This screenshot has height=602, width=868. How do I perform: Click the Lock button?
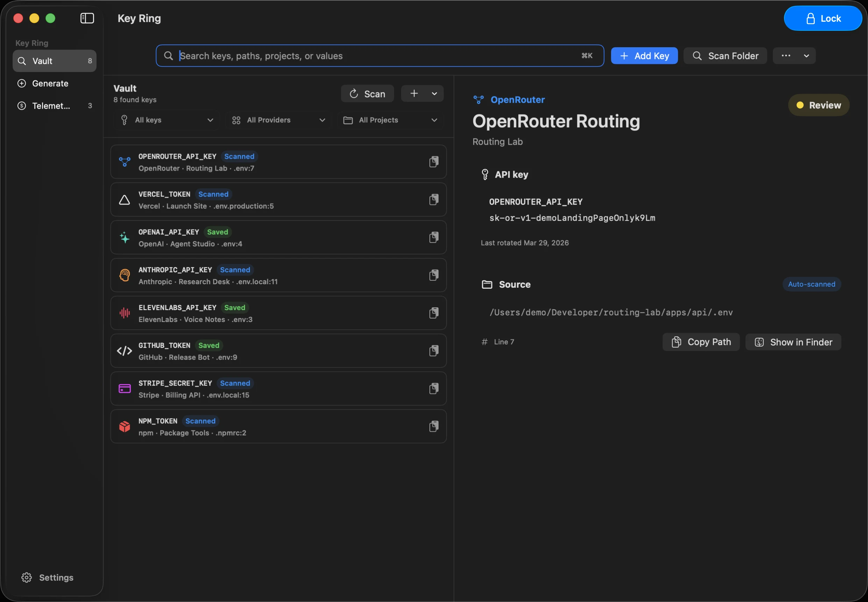pyautogui.click(x=823, y=18)
